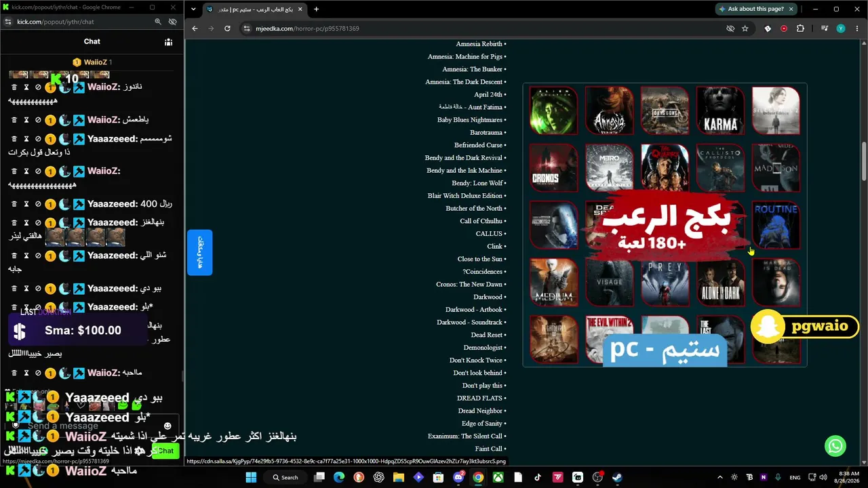Open the KARMA game cover thumbnail
The image size is (868, 488).
[720, 110]
